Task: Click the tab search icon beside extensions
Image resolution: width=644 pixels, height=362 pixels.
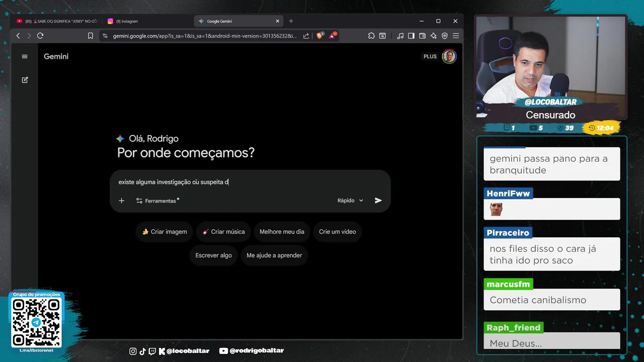Action: (382, 36)
